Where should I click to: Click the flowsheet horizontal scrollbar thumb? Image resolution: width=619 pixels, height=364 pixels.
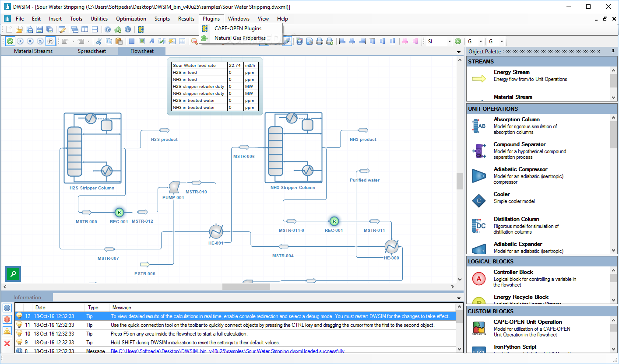coord(246,287)
